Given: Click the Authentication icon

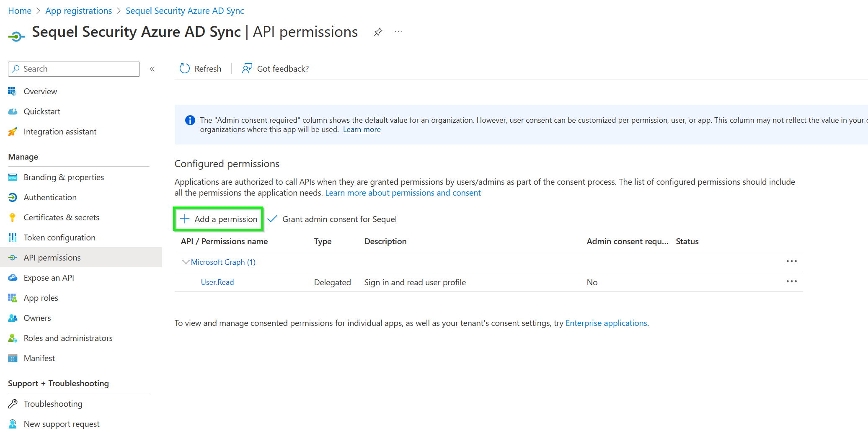Looking at the screenshot, I should (x=13, y=197).
